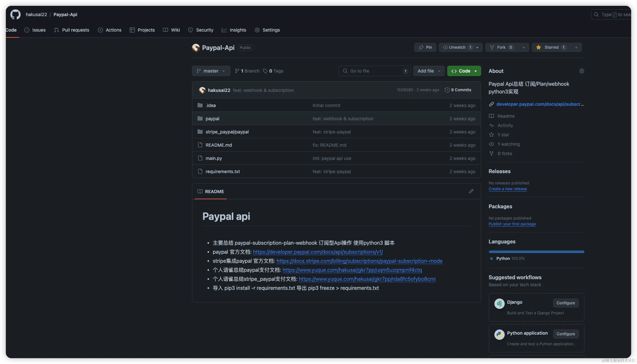Viewport: 637px width, 364px height.
Task: Click the commits history clock icon
Action: click(x=447, y=90)
